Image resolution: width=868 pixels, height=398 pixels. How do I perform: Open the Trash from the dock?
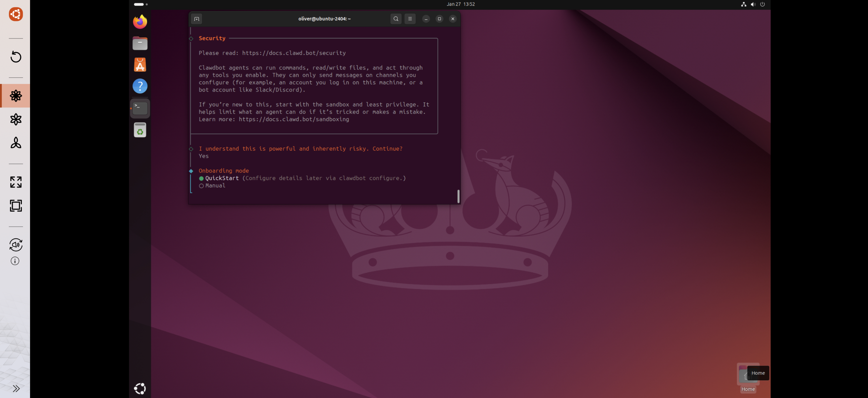click(x=140, y=130)
